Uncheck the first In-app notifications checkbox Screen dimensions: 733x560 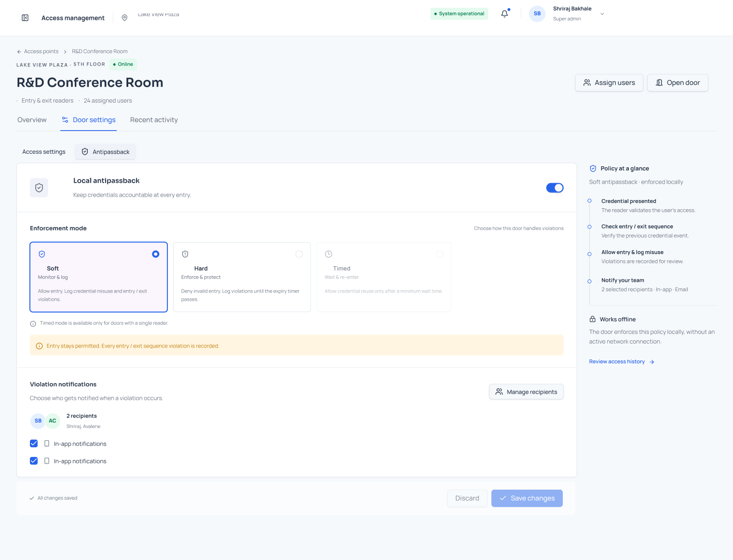click(x=34, y=443)
